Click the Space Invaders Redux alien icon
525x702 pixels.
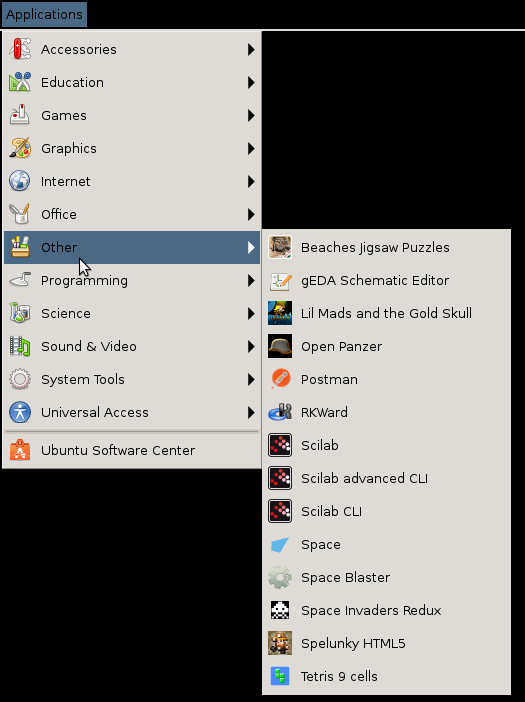click(x=280, y=610)
